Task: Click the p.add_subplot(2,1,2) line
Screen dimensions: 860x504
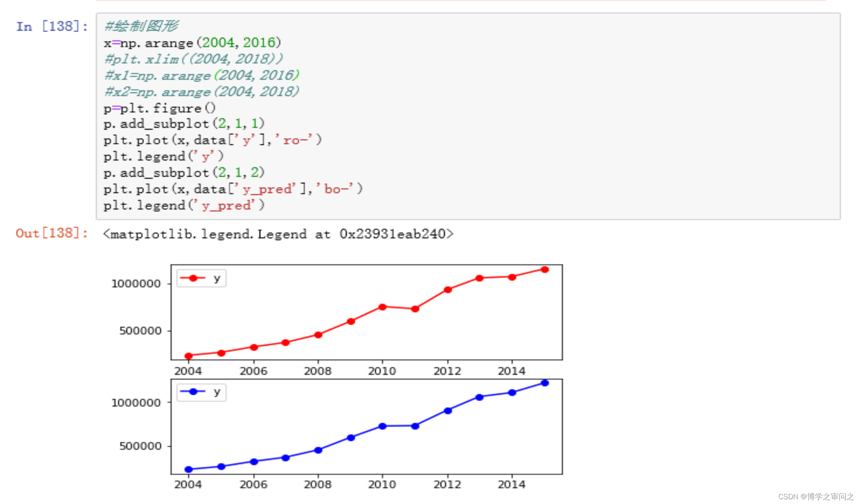Action: pos(184,173)
